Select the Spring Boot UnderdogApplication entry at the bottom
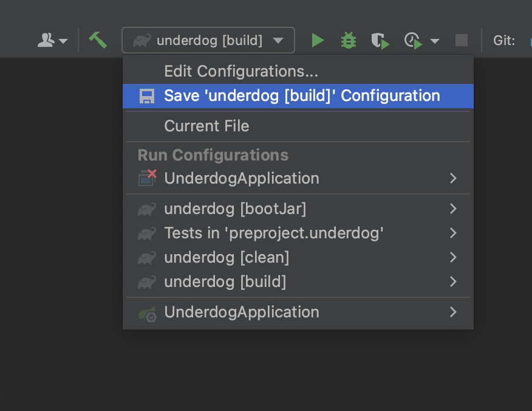The image size is (532, 411). point(298,312)
